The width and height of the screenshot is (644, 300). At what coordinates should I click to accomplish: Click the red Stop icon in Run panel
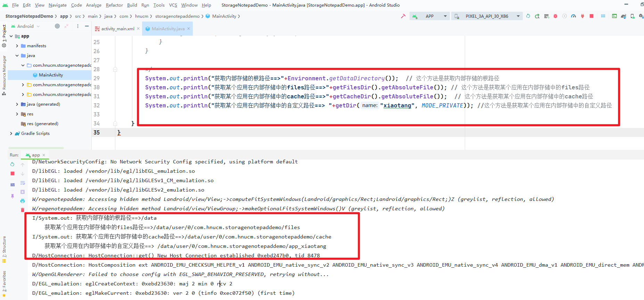point(13,173)
